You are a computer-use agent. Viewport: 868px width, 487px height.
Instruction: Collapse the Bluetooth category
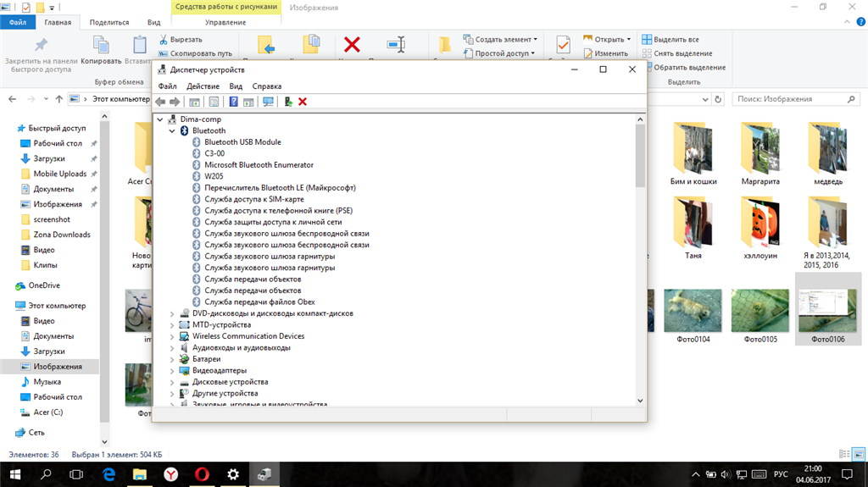tap(172, 130)
